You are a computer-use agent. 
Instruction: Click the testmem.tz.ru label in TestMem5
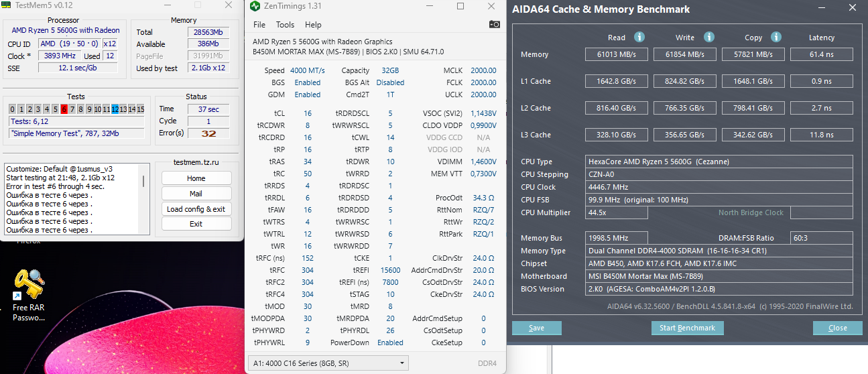point(196,162)
